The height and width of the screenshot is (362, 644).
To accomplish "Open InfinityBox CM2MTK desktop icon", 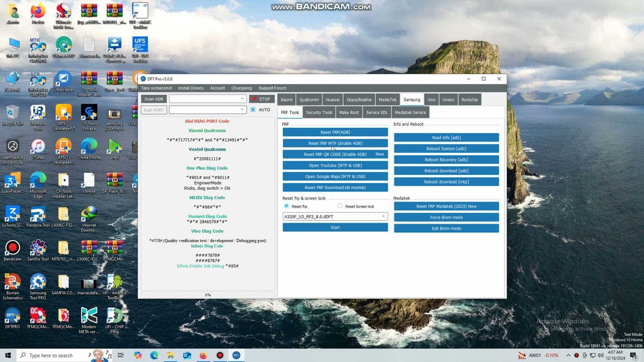I will coord(38,50).
